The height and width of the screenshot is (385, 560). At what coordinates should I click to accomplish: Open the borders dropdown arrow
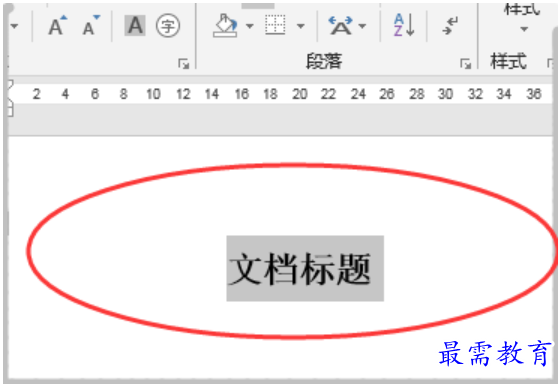point(301,26)
